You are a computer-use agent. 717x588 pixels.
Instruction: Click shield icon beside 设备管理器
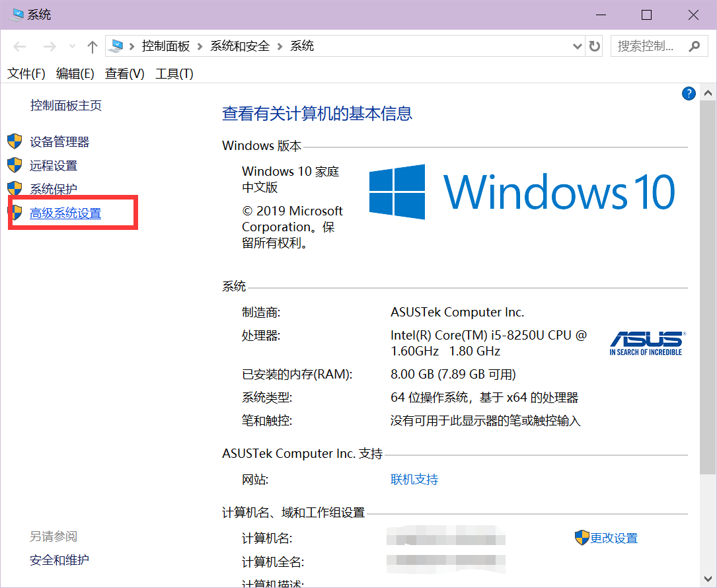pyautogui.click(x=15, y=141)
